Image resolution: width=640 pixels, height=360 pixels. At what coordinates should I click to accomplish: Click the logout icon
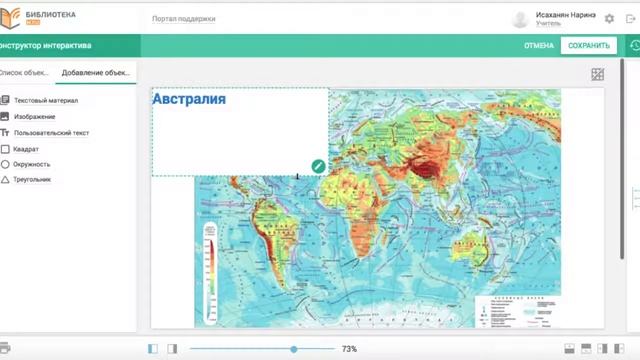pyautogui.click(x=631, y=19)
